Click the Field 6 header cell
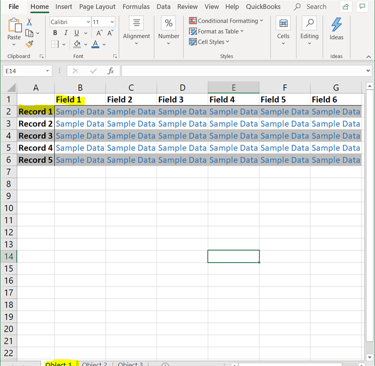 pyautogui.click(x=336, y=99)
